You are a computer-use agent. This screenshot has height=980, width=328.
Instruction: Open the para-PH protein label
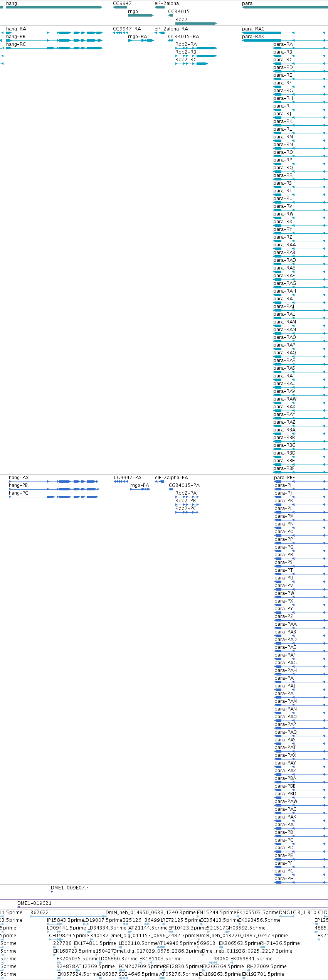point(284,879)
